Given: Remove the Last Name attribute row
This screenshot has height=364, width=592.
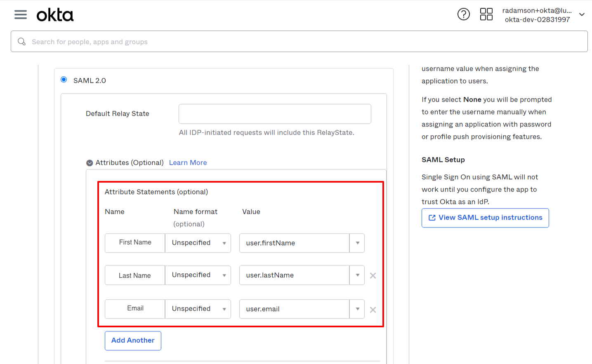Looking at the screenshot, I should (373, 275).
